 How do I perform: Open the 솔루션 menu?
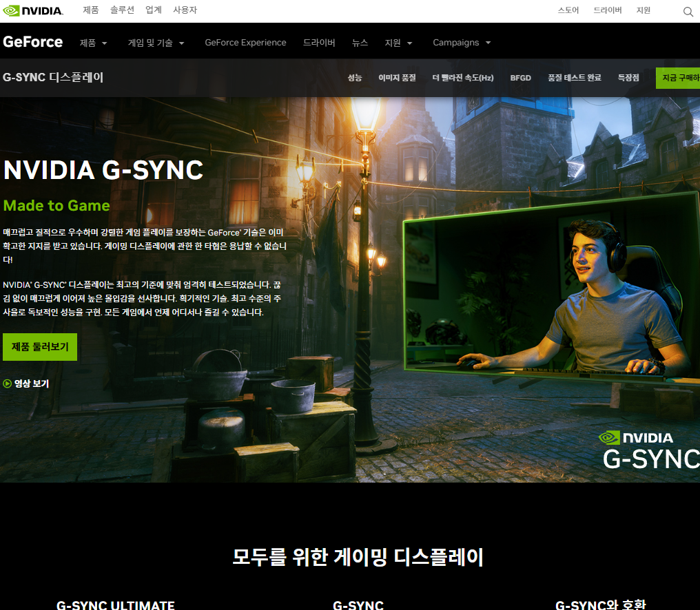coord(122,10)
